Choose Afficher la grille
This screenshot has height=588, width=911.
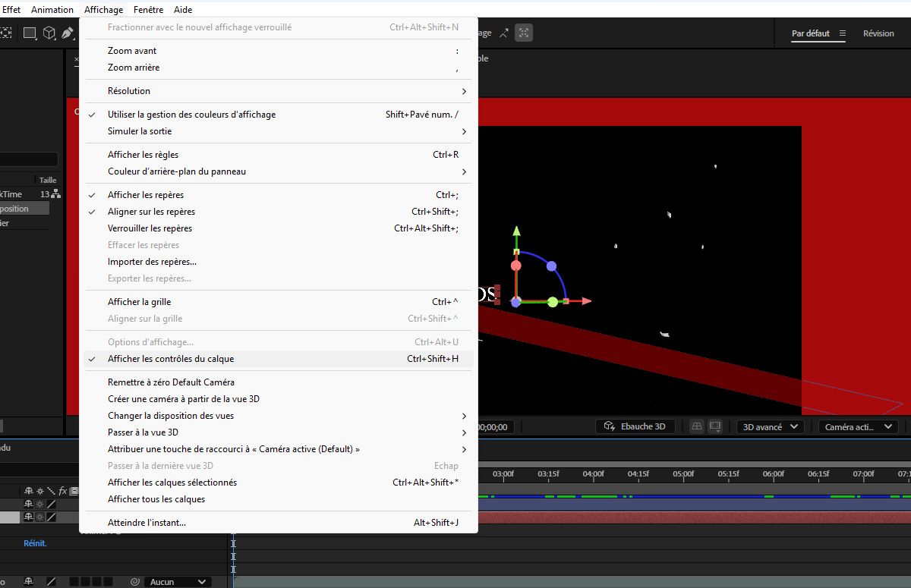278,302
